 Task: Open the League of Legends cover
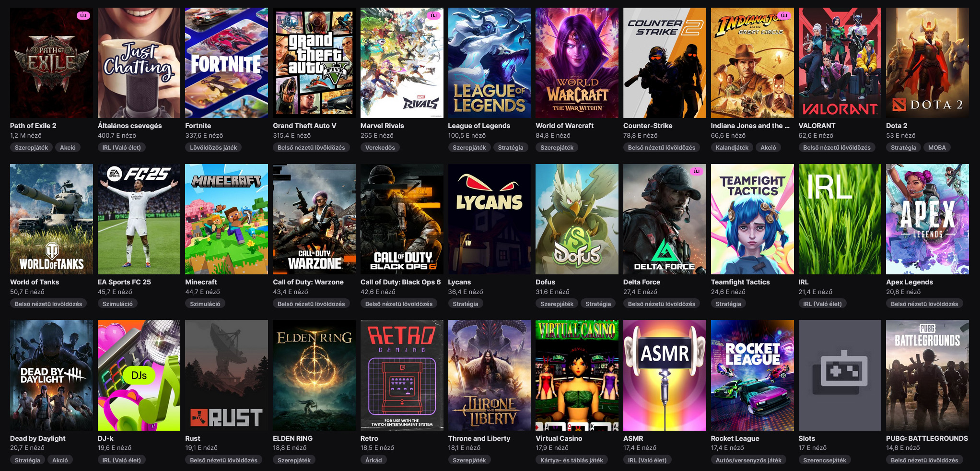coord(490,63)
